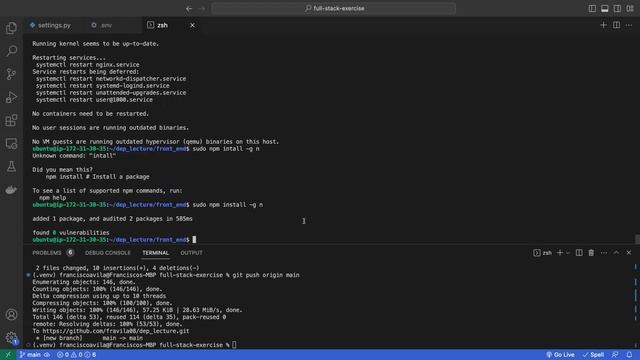Open remote window from status bar
The height and width of the screenshot is (360, 640).
pos(8,355)
